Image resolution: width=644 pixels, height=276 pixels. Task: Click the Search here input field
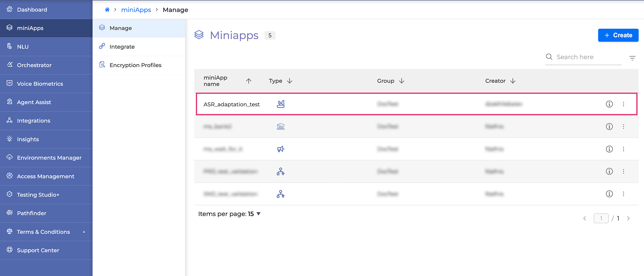[587, 57]
